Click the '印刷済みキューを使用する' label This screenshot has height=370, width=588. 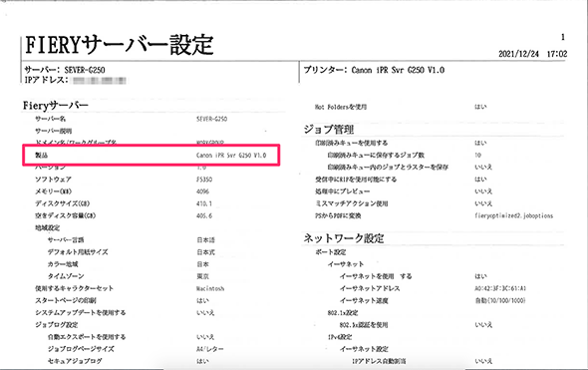[352, 143]
